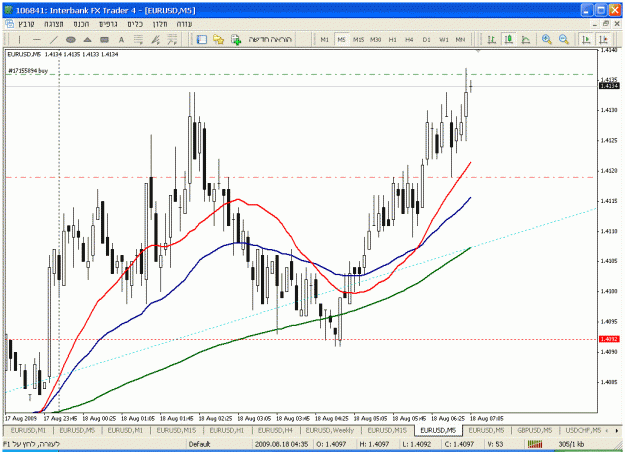The image size is (625, 452).
Task: Switch chart to bar chart type
Action: pos(491,39)
